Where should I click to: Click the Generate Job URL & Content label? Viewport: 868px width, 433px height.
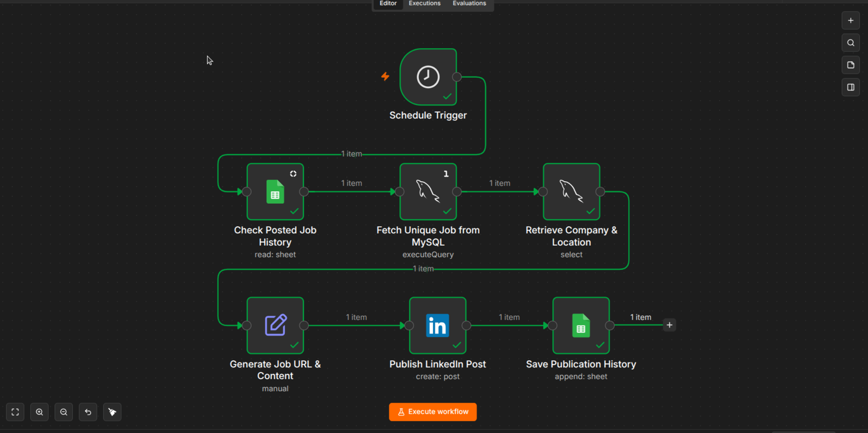pyautogui.click(x=275, y=370)
